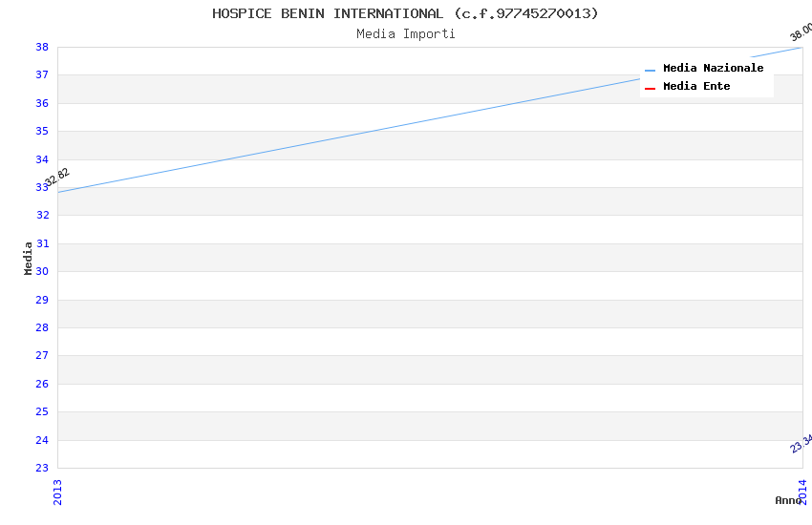Click the blue Media Nazionale legend swatch
812x525 pixels.
click(x=651, y=70)
